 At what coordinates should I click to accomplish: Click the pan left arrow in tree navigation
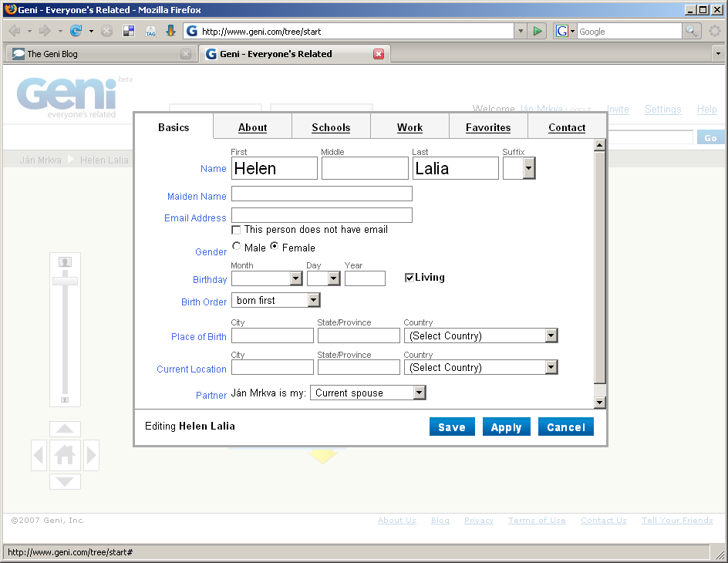[x=39, y=455]
